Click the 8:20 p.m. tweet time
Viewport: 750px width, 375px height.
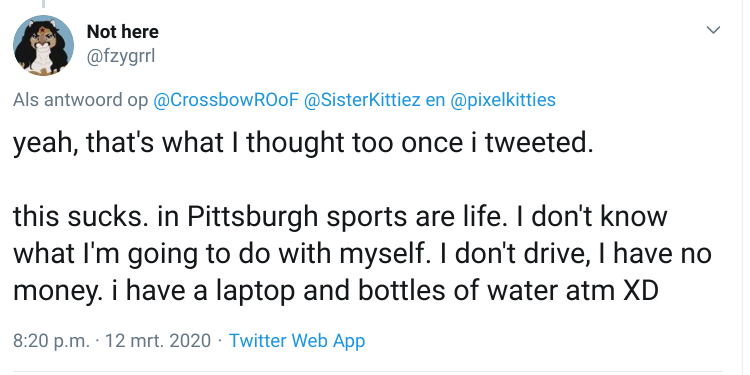point(51,341)
